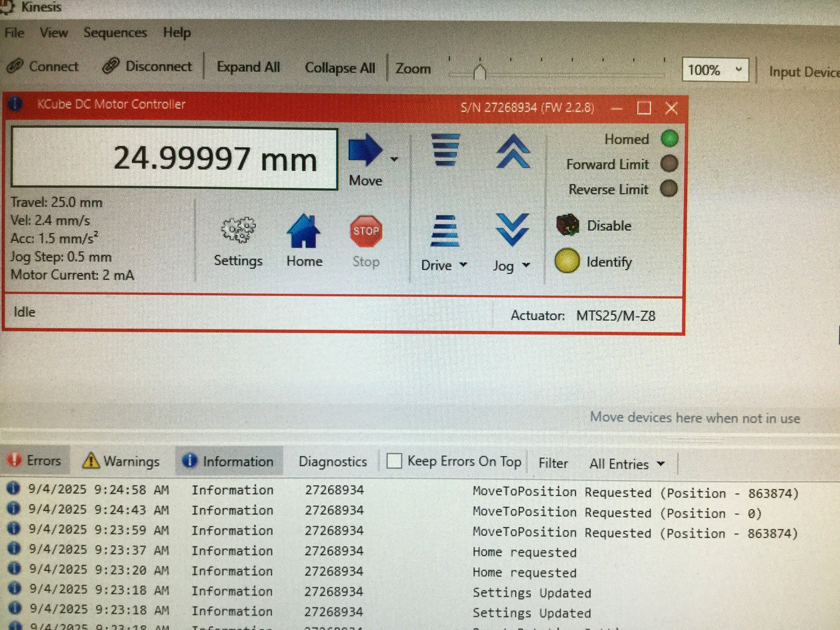Check the Keep Errors On Top box
Image resolution: width=840 pixels, height=630 pixels.
(394, 461)
